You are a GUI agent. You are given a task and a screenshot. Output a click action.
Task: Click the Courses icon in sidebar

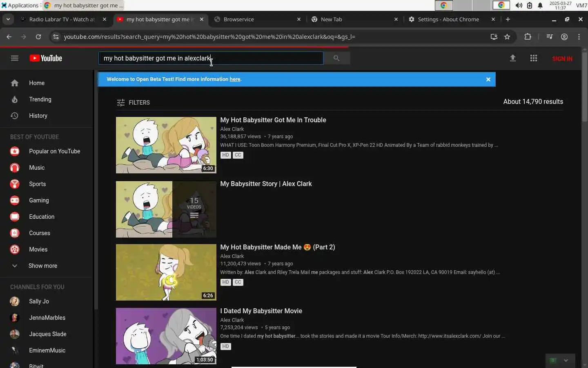pyautogui.click(x=15, y=233)
